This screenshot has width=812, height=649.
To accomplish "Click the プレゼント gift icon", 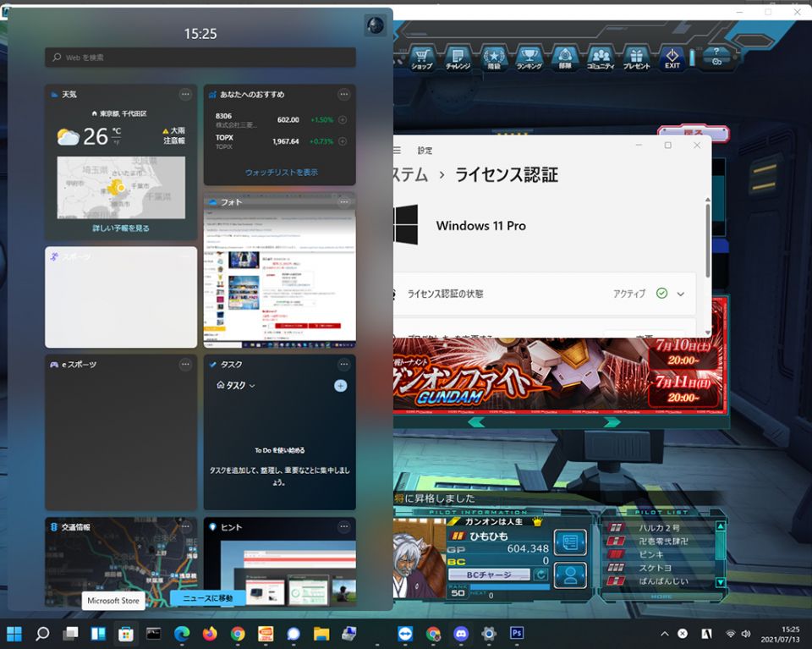I will point(636,58).
